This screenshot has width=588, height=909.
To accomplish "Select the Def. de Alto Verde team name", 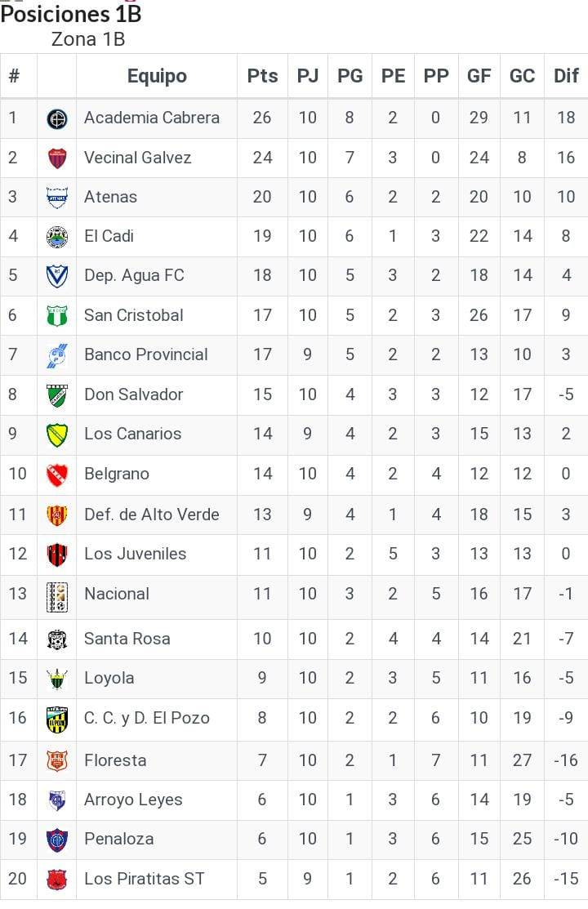I will coord(151,515).
